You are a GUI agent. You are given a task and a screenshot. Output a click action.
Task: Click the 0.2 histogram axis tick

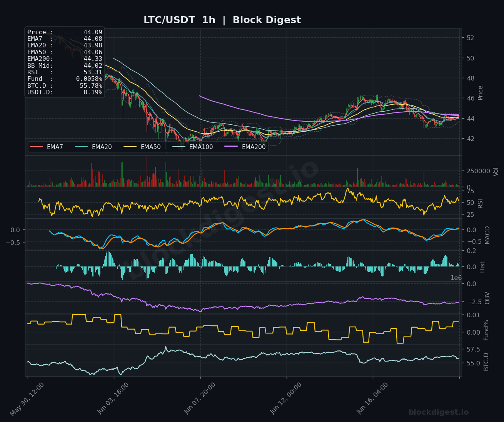coord(471,251)
